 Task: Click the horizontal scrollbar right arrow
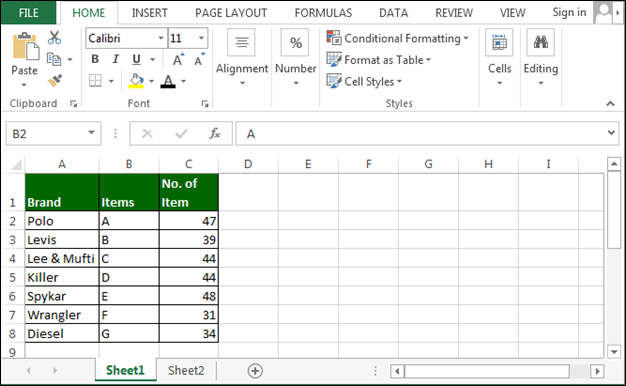click(x=597, y=371)
